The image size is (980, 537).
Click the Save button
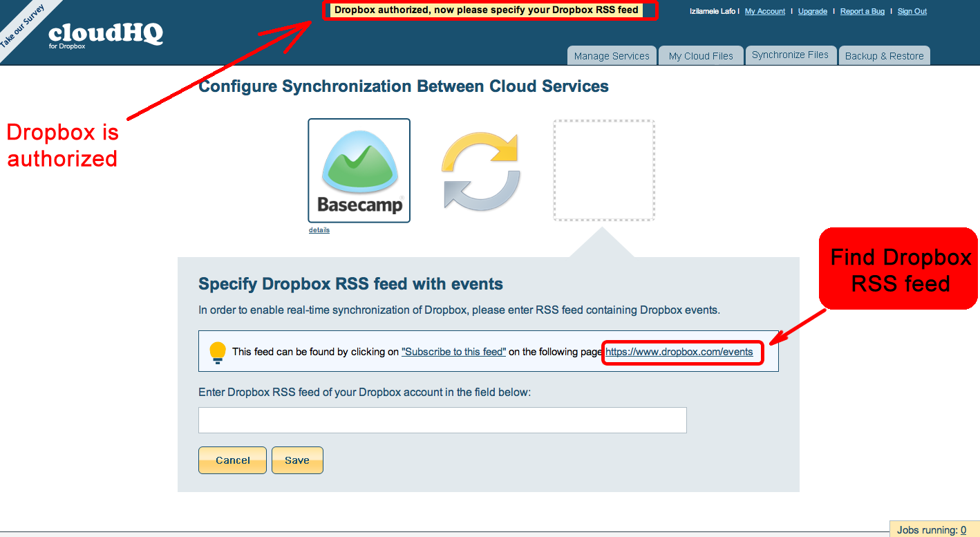pyautogui.click(x=297, y=460)
